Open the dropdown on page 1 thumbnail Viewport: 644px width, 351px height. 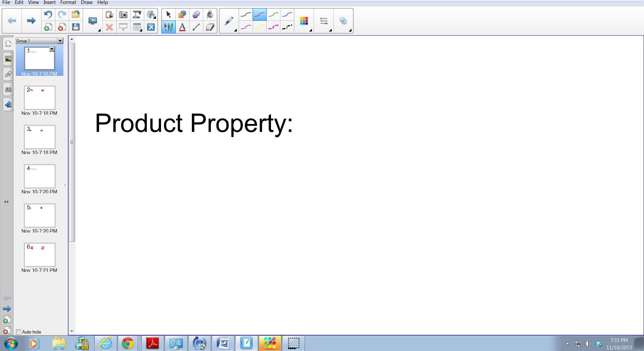pyautogui.click(x=52, y=49)
